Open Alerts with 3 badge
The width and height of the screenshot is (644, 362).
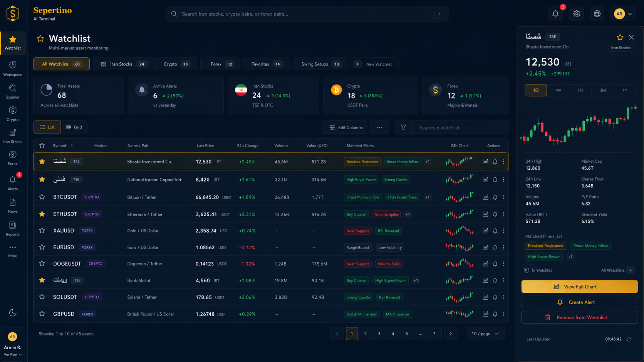click(13, 182)
